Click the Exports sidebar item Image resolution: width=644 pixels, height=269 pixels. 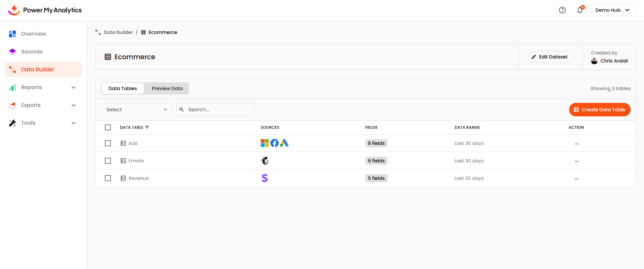pyautogui.click(x=43, y=105)
